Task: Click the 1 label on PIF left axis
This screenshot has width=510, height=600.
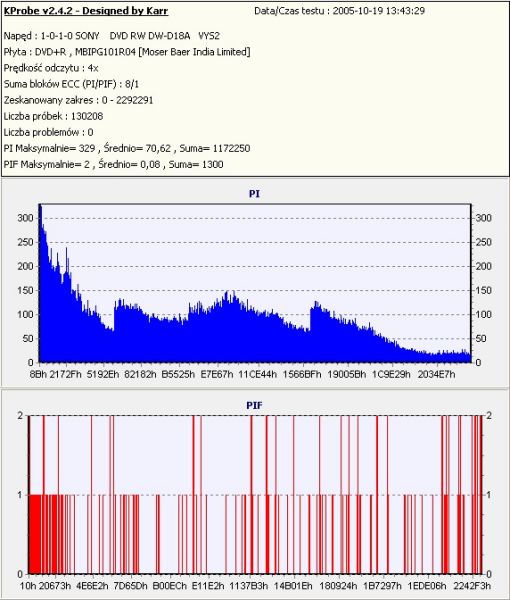Action: (x=20, y=495)
